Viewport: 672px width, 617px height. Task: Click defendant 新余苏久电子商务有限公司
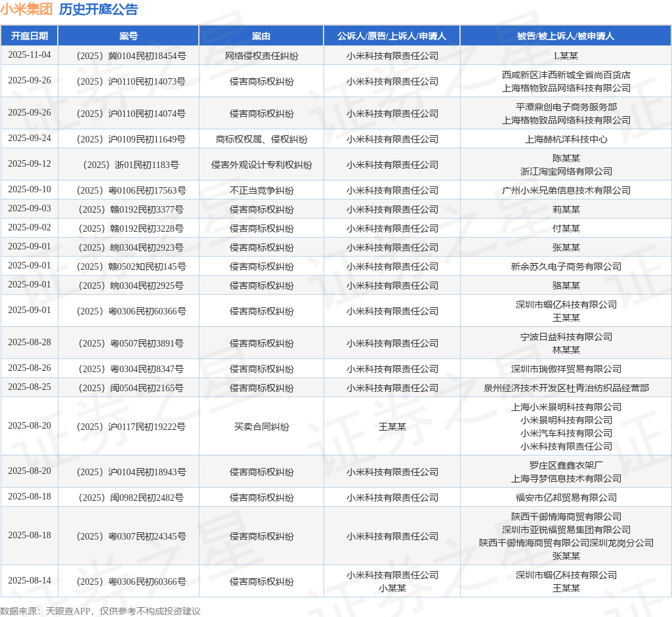[x=566, y=266]
